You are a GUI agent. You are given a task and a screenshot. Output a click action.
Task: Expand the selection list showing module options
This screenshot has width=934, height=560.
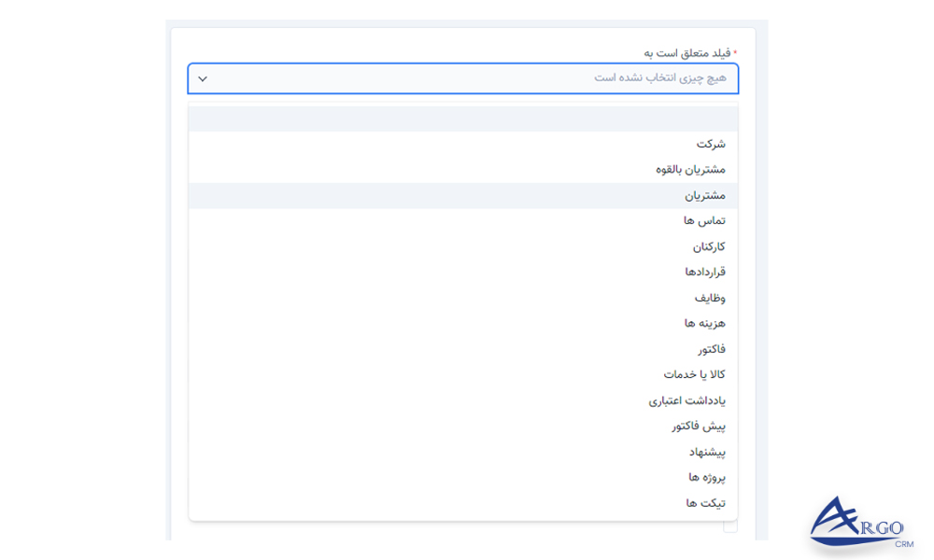click(462, 78)
